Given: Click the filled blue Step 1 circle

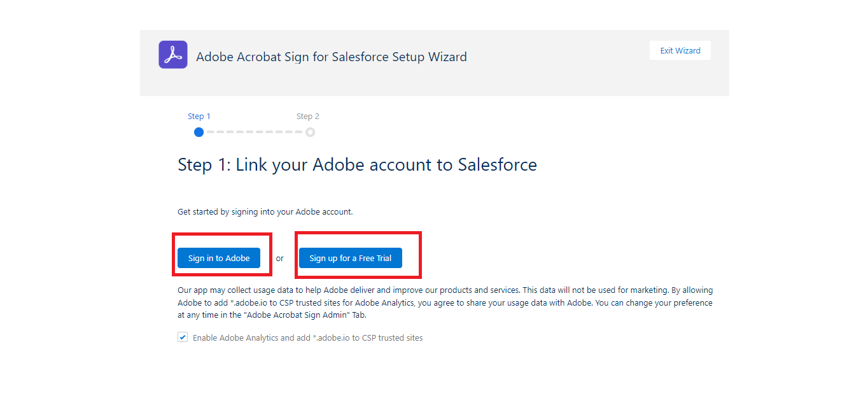Looking at the screenshot, I should [199, 132].
